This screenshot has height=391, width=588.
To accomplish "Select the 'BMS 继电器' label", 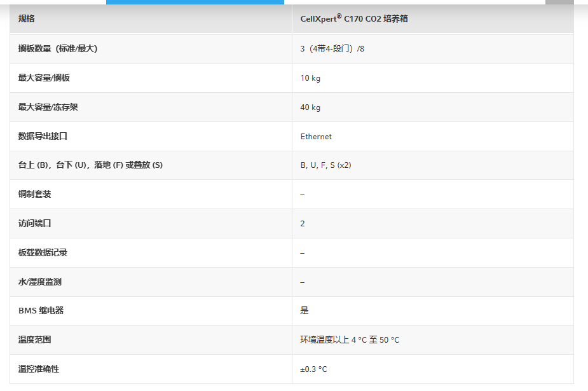I will (x=41, y=310).
